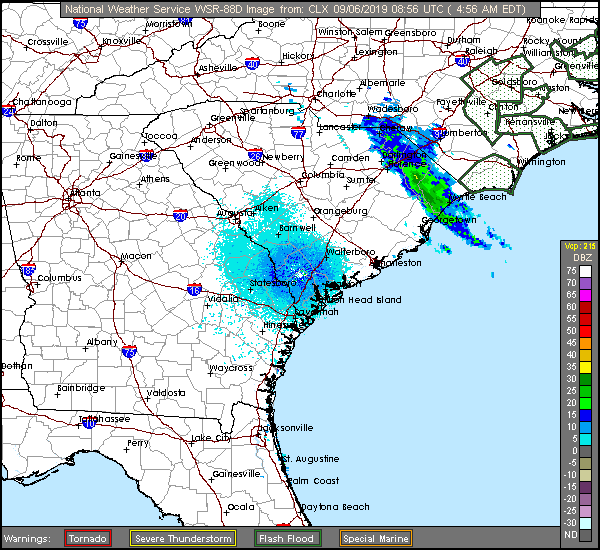
Task: Click the I-24 shield at Chattanooga
Action: click(8, 111)
